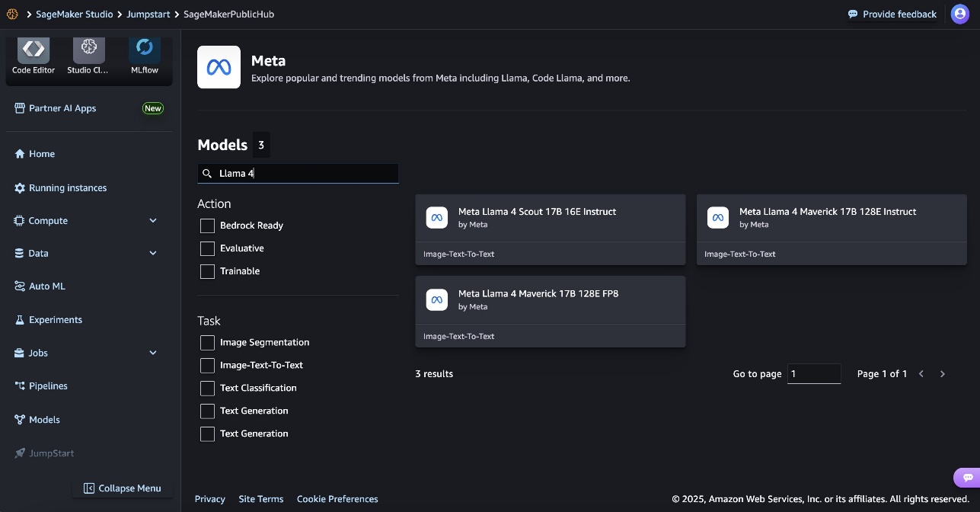The height and width of the screenshot is (512, 980).
Task: Open the Cookie Preferences footer link
Action: tap(337, 499)
